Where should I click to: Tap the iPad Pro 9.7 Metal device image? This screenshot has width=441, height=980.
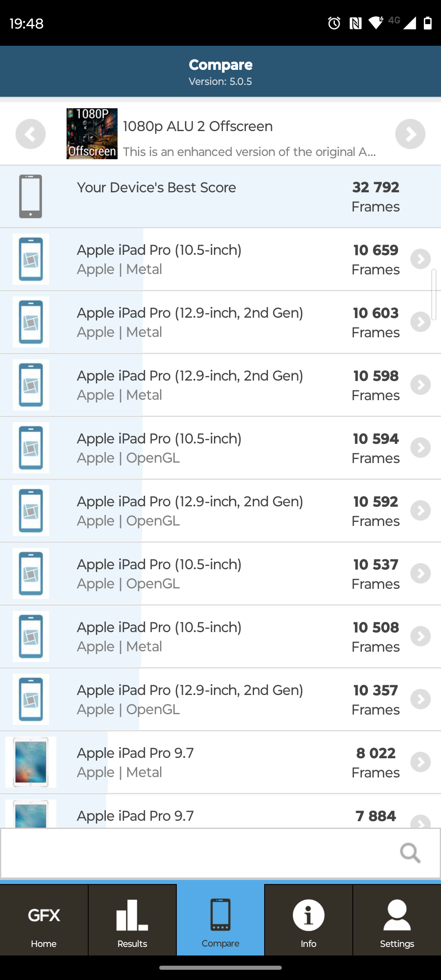tap(31, 762)
